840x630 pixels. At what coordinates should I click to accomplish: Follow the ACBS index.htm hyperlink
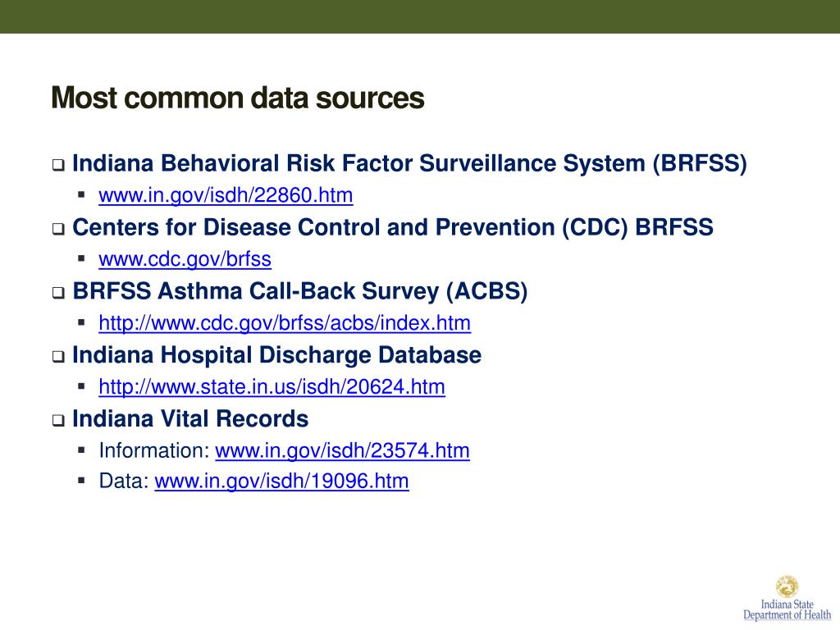coord(285,323)
